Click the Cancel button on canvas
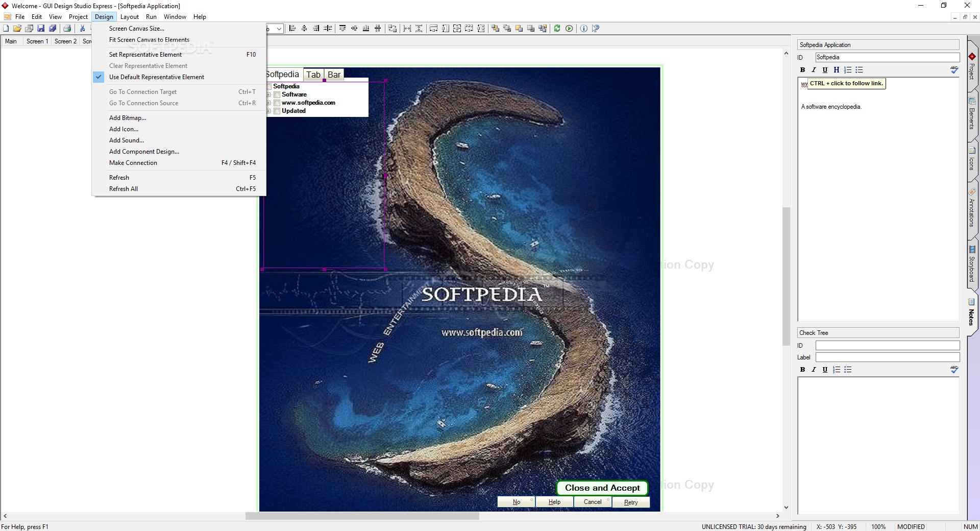 [x=593, y=502]
